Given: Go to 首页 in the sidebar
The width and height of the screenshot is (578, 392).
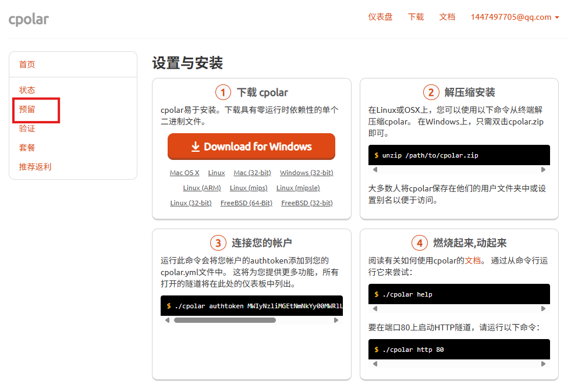Looking at the screenshot, I should (x=27, y=65).
